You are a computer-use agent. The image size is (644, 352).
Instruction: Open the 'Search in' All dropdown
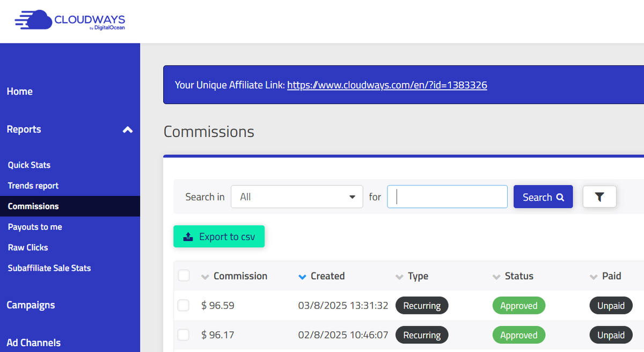pyautogui.click(x=297, y=197)
